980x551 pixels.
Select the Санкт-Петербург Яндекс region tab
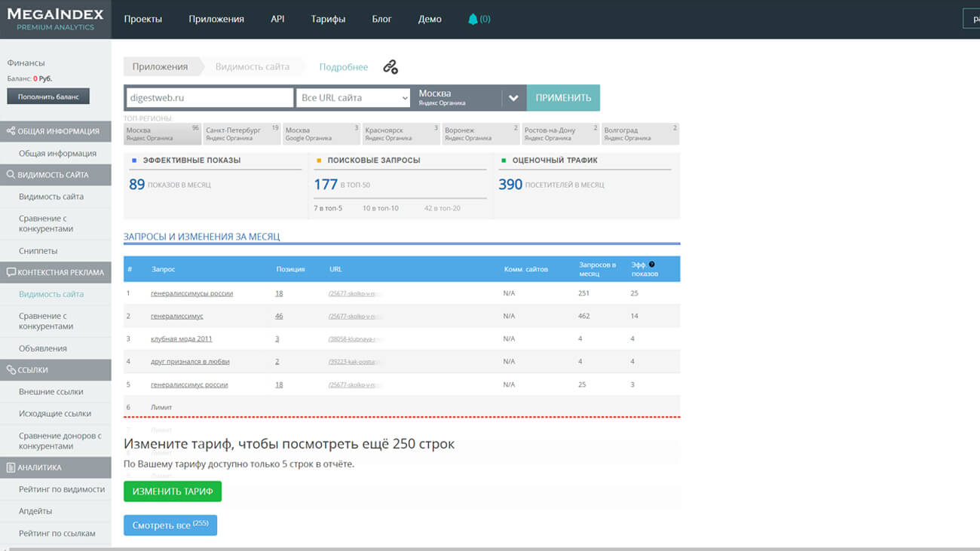click(x=242, y=134)
